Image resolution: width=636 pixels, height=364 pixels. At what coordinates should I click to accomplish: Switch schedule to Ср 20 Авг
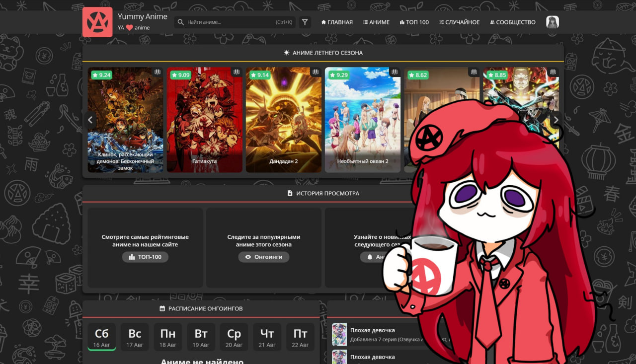234,337
